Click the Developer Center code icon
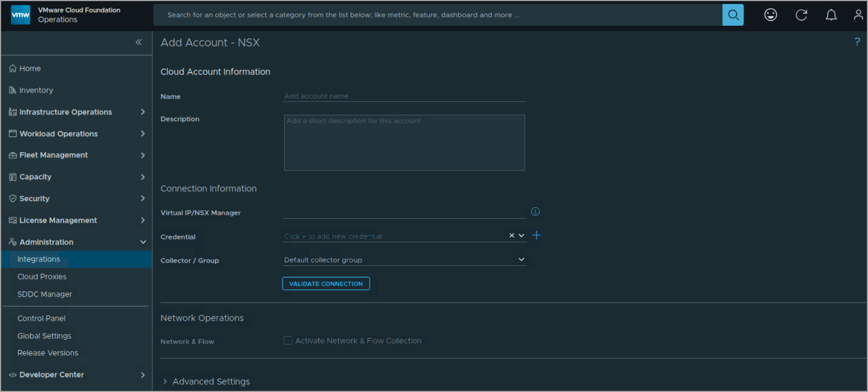This screenshot has width=868, height=392. 13,375
